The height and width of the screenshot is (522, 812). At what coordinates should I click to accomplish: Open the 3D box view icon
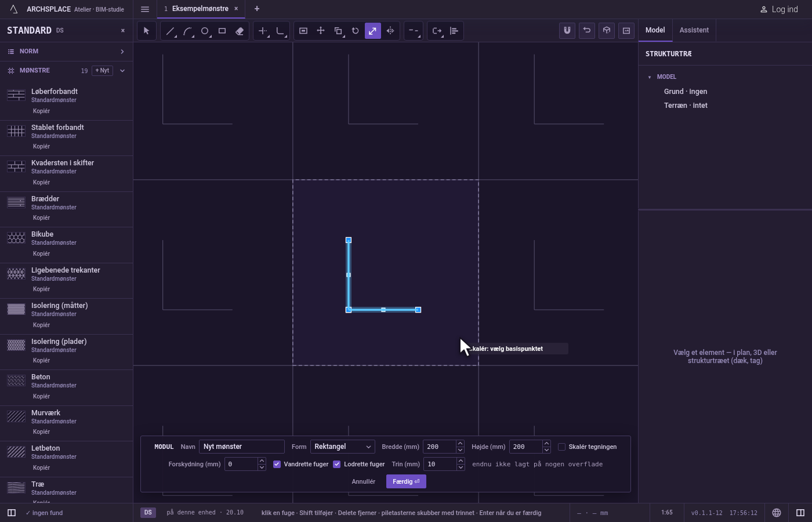pyautogui.click(x=607, y=30)
